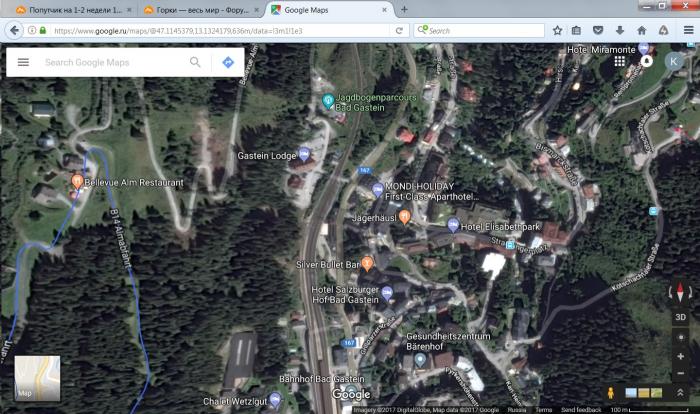Click the Straubingerplatz bus stop icon
Viewport: 700px width, 414px height.
(x=510, y=244)
